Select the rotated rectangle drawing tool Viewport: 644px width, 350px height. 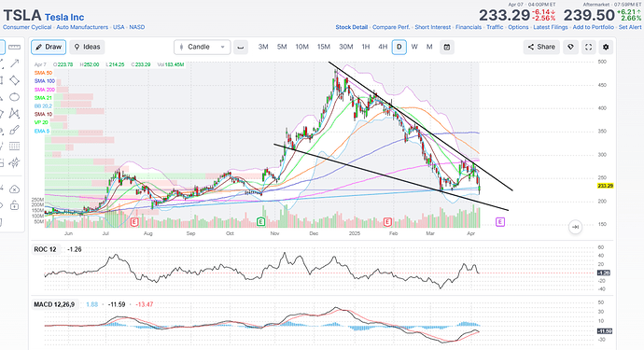pos(14,80)
